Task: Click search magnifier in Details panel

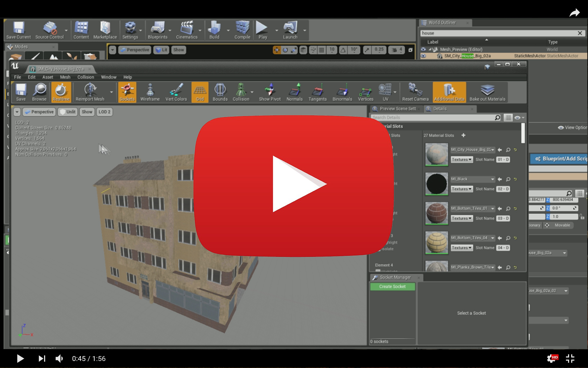Action: 497,117
